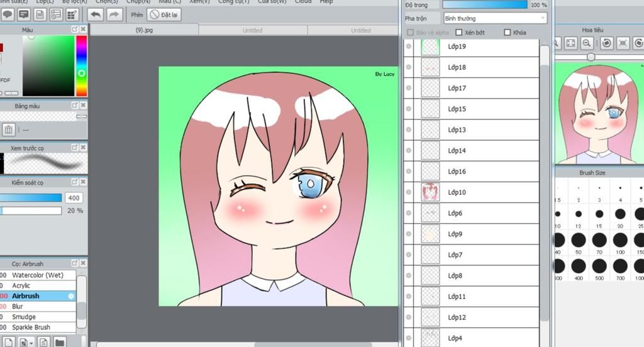Undock the Bảng màu palette panel
This screenshot has width=644, height=347.
pyautogui.click(x=75, y=106)
